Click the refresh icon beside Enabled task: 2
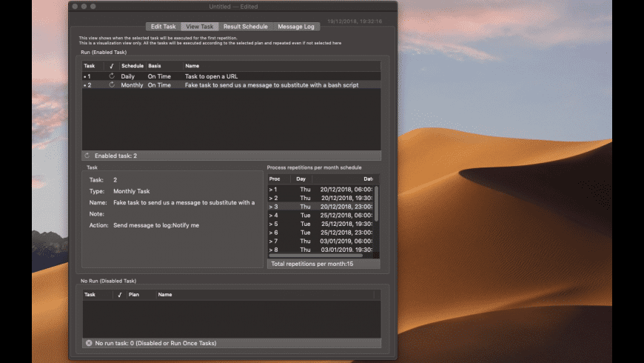 [x=87, y=156]
